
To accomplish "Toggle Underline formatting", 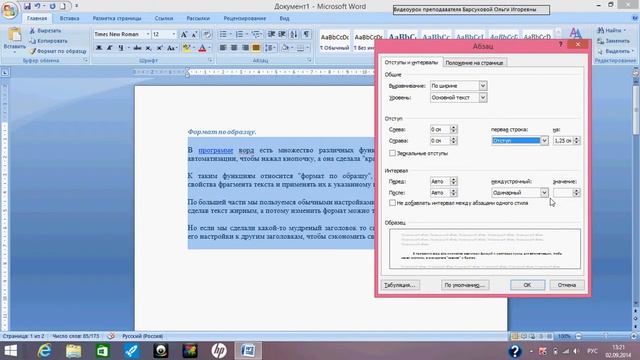I will pyautogui.click(x=121, y=48).
